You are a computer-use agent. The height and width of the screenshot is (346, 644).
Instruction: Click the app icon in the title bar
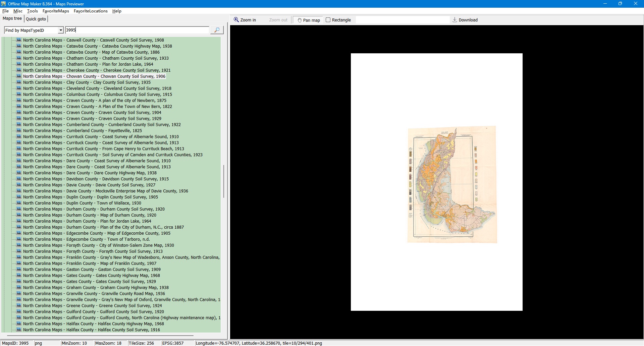[x=3, y=4]
